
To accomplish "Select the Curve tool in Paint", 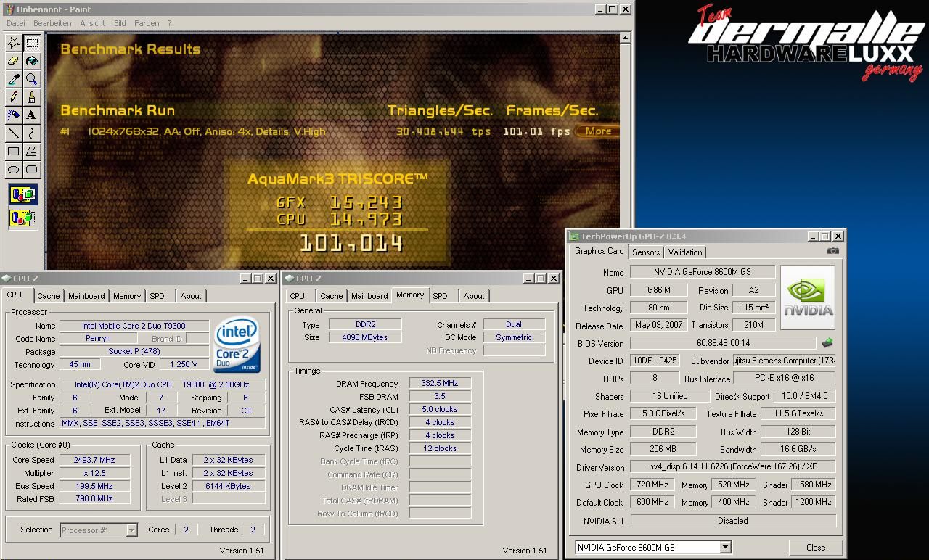I will pyautogui.click(x=32, y=133).
